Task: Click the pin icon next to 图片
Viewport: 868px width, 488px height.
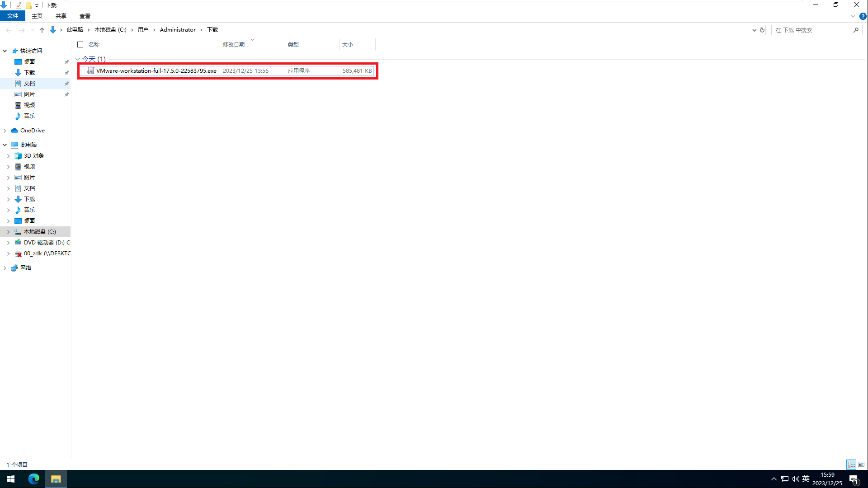Action: pos(66,94)
